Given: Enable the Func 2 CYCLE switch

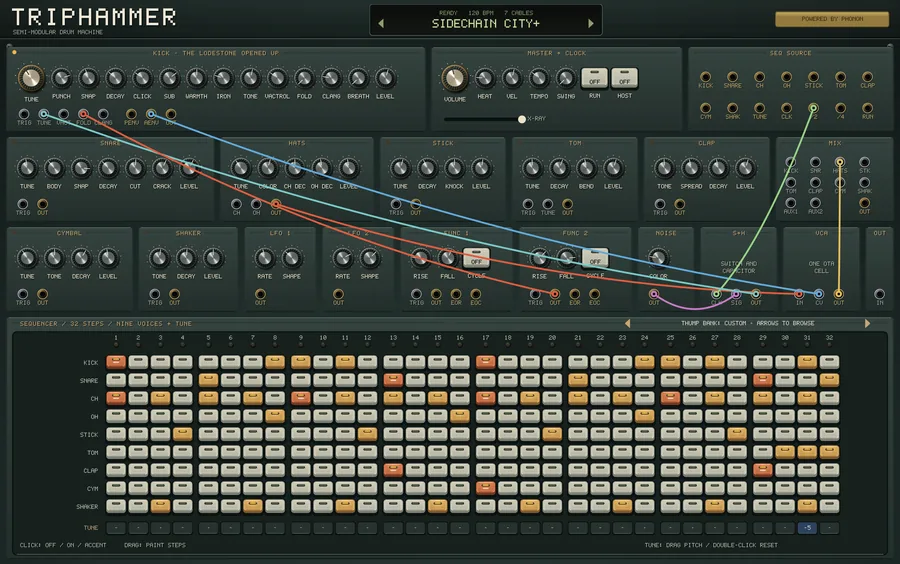Looking at the screenshot, I should 595,258.
